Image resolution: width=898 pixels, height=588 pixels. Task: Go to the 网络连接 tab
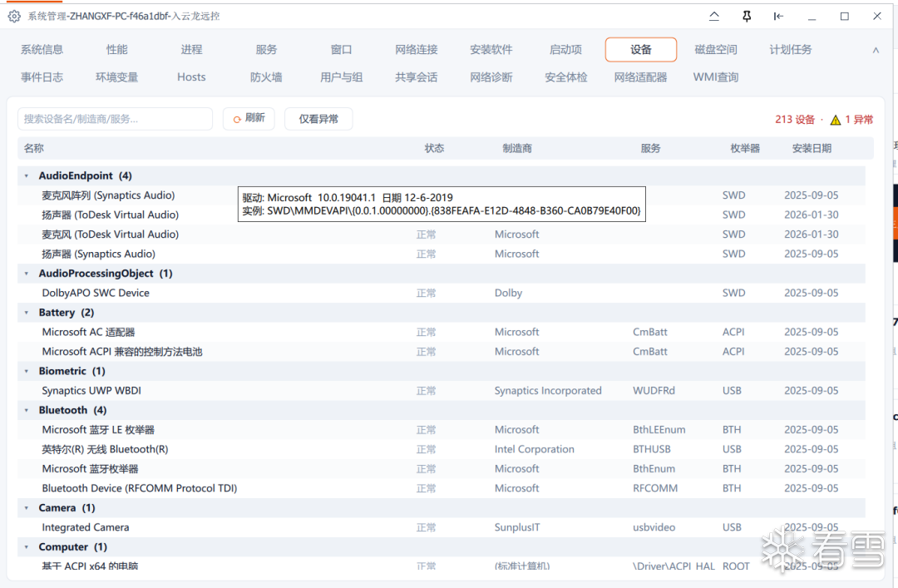click(417, 49)
